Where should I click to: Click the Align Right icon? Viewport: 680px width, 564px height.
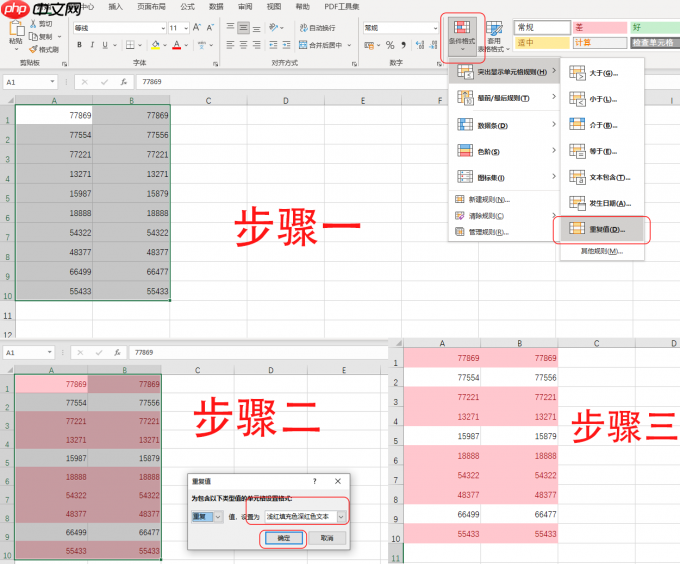257,45
